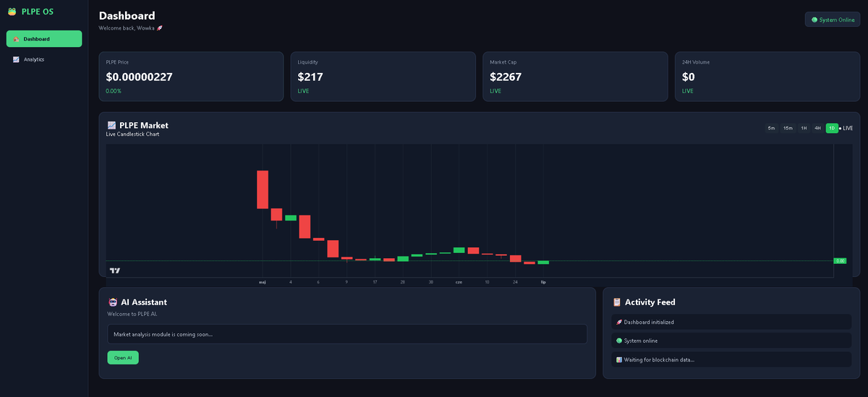
Task: Click the LIVE label in Liquidity card
Action: 304,91
